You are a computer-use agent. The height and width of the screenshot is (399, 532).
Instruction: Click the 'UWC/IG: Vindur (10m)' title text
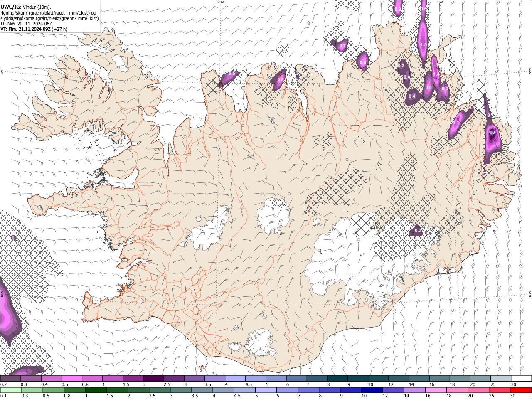click(x=26, y=7)
